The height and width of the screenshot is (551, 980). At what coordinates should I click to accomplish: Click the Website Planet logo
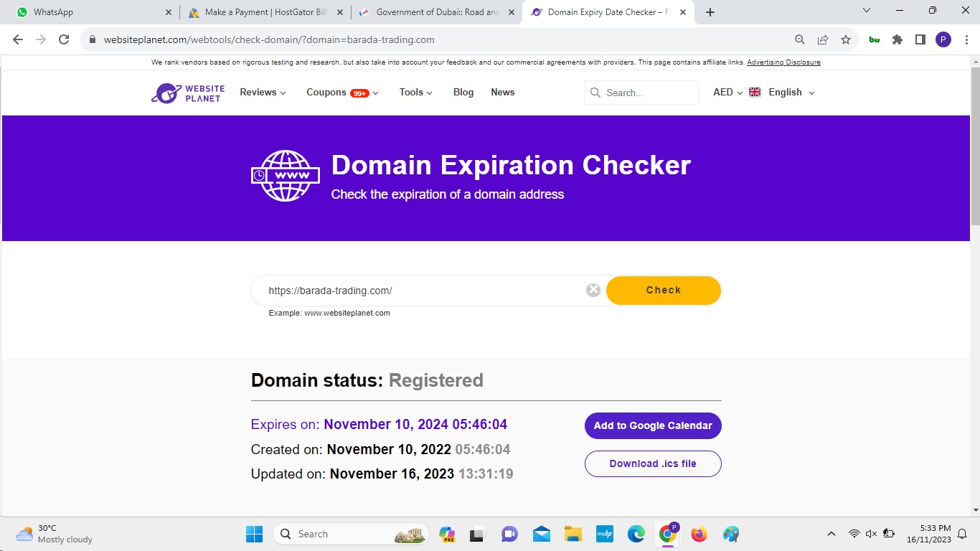click(188, 93)
